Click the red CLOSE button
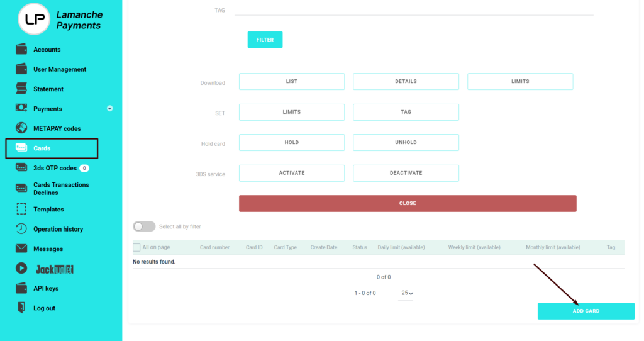Screen dimensions: 644x341 pos(408,203)
